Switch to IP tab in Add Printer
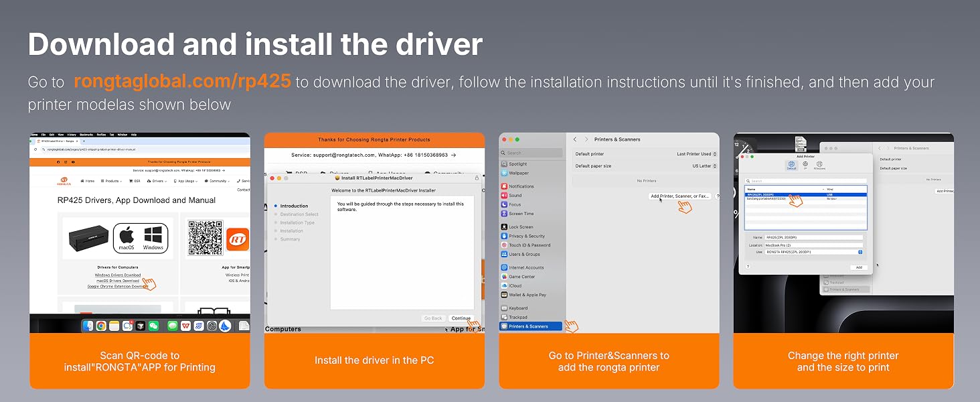 pyautogui.click(x=805, y=165)
